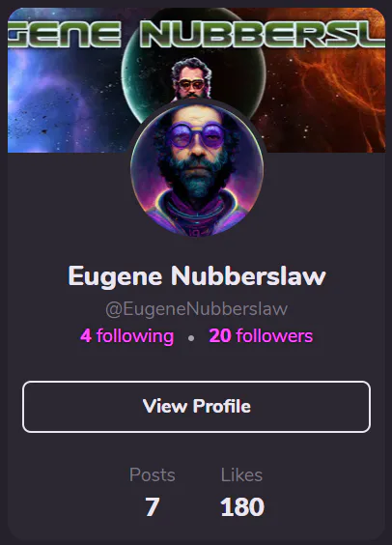Image resolution: width=392 pixels, height=545 pixels.
Task: Select the Eugene Nubberslaw display name
Action: [197, 276]
